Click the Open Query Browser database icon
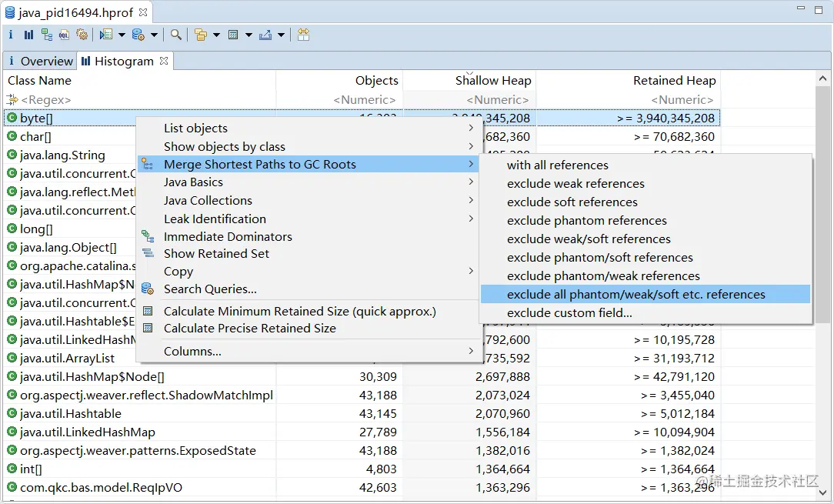The width and height of the screenshot is (834, 504). 138,35
